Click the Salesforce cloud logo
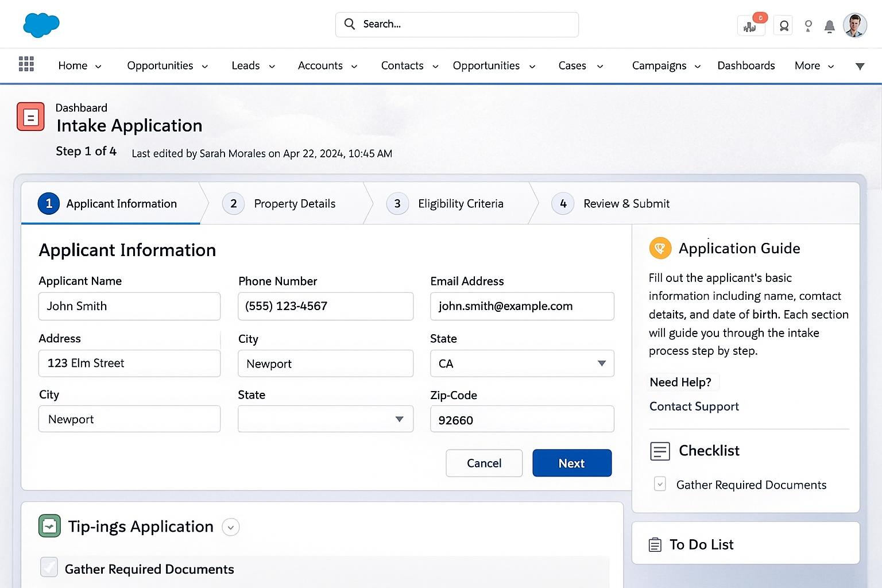The height and width of the screenshot is (588, 882). 41,25
